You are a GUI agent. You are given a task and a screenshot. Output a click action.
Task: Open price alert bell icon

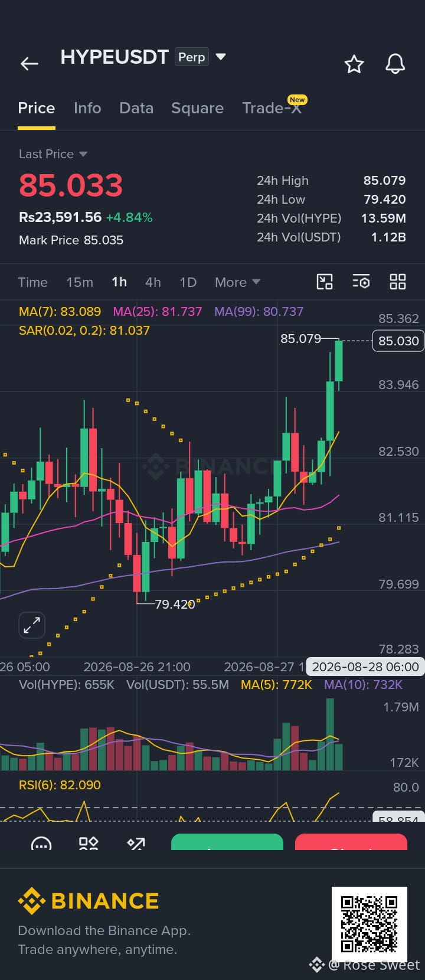tap(395, 64)
